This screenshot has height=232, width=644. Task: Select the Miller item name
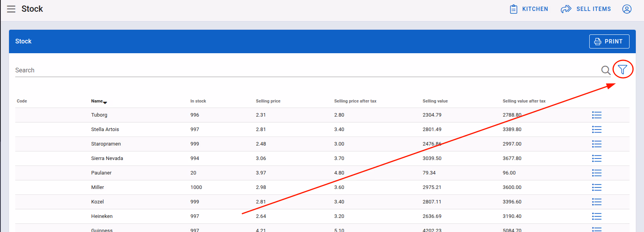coord(98,187)
